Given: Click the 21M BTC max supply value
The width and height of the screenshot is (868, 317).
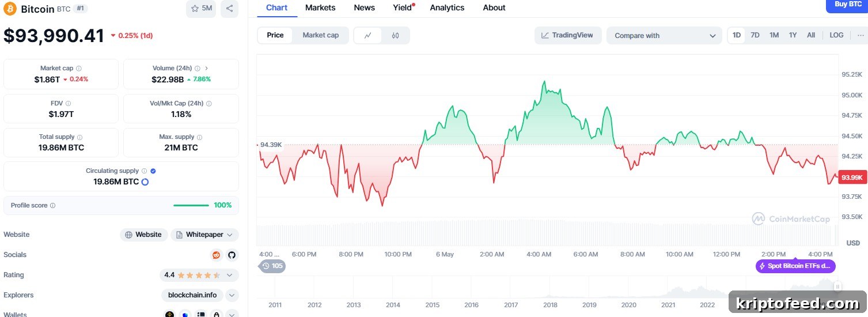Looking at the screenshot, I should (181, 148).
